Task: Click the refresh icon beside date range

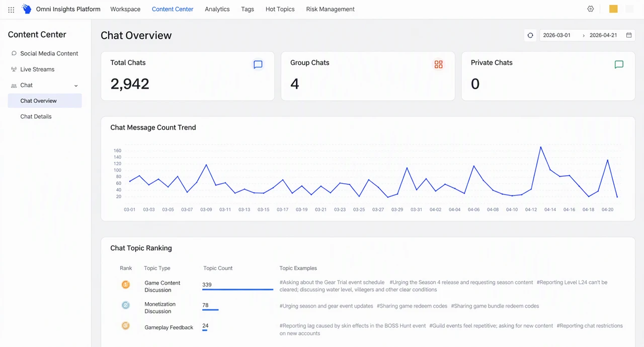Action: [x=530, y=35]
